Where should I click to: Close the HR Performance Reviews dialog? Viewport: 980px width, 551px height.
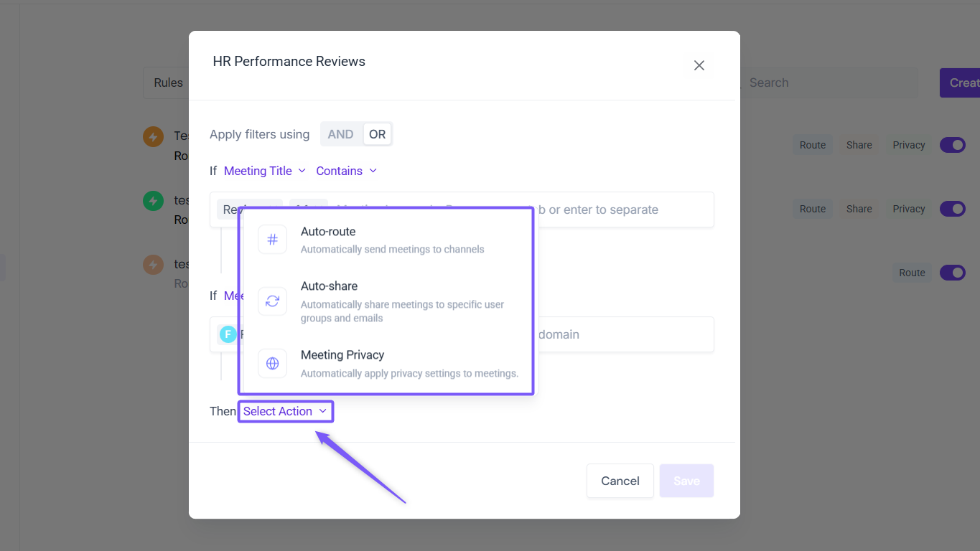coord(699,65)
